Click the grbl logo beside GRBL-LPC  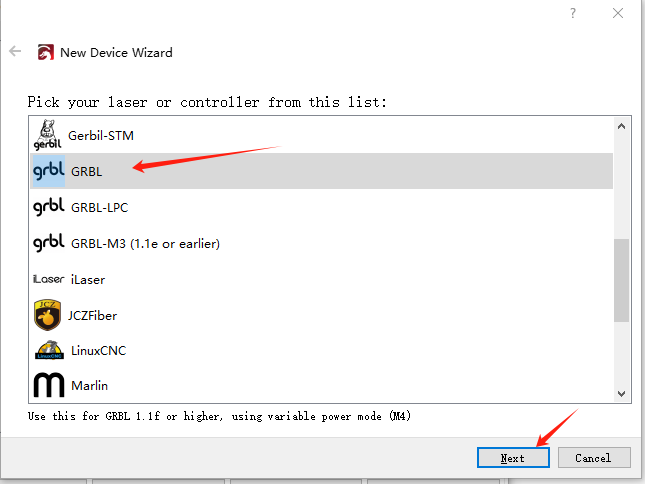pos(49,206)
